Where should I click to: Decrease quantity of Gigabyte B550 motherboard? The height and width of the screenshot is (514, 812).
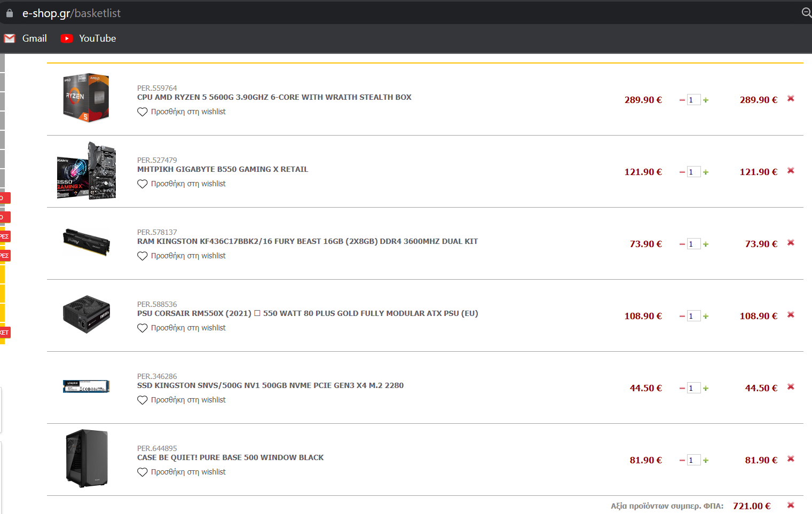(682, 172)
